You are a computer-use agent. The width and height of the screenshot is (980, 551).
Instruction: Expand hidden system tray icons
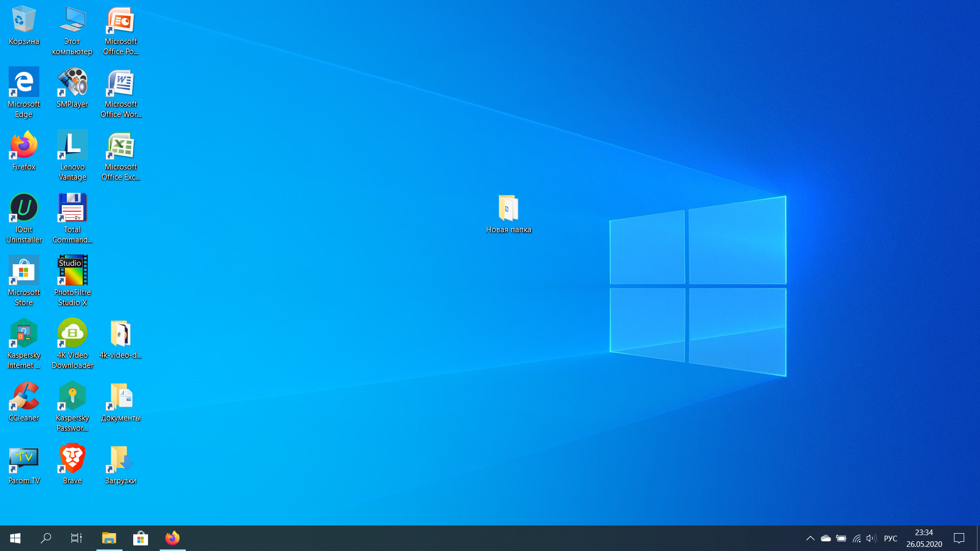coord(810,538)
